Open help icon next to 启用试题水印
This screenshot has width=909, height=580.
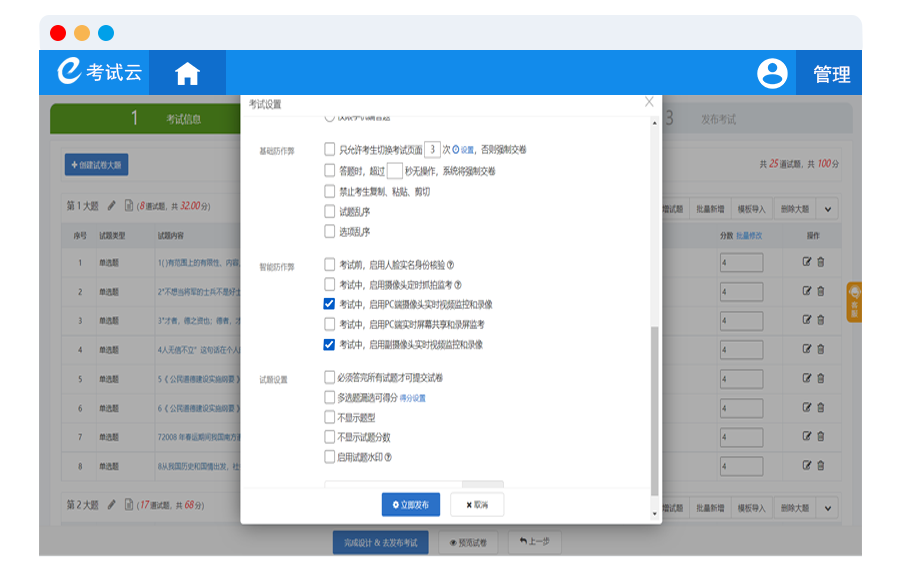(x=388, y=457)
